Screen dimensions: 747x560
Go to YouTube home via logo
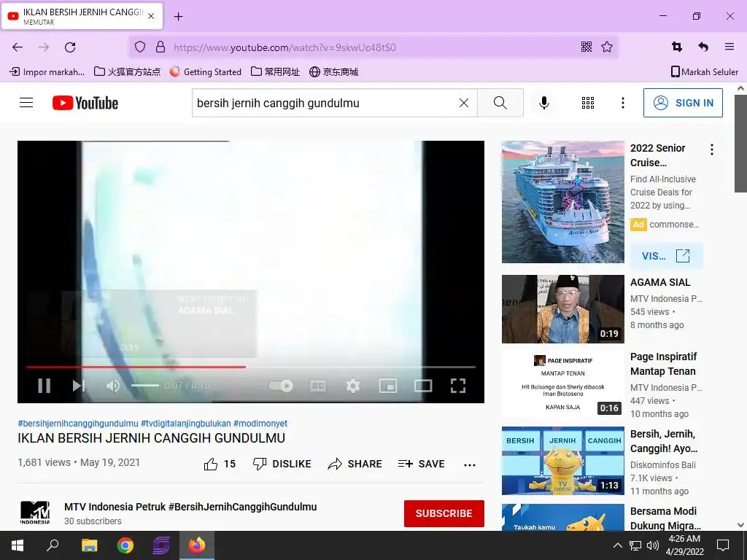[85, 103]
